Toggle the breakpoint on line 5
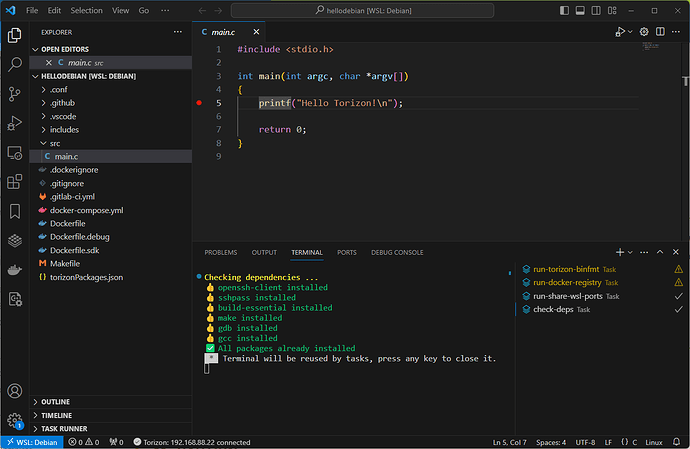 click(x=199, y=103)
